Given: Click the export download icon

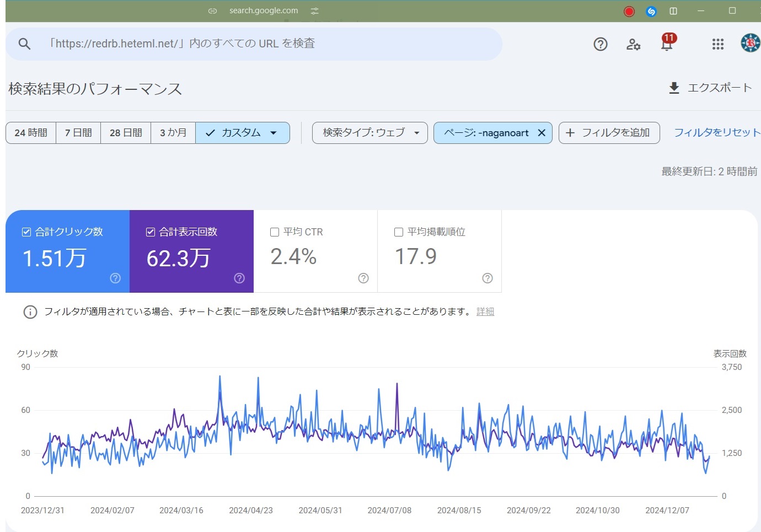Looking at the screenshot, I should click(674, 88).
